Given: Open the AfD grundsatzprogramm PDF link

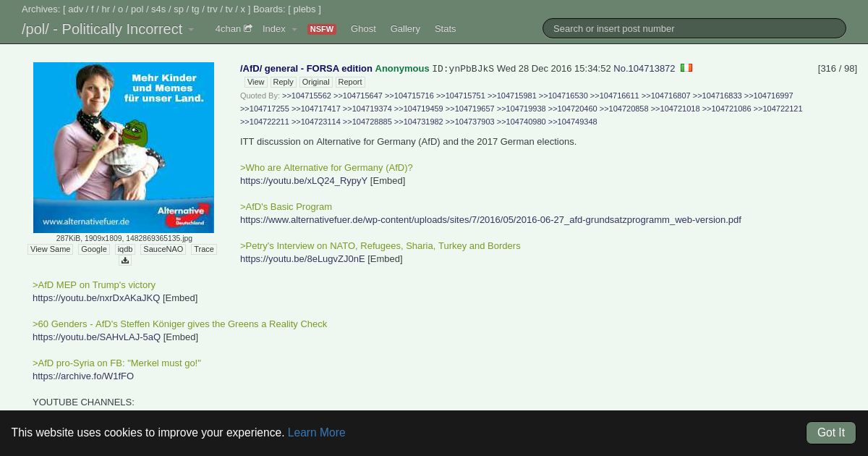Looking at the screenshot, I should tap(490, 220).
